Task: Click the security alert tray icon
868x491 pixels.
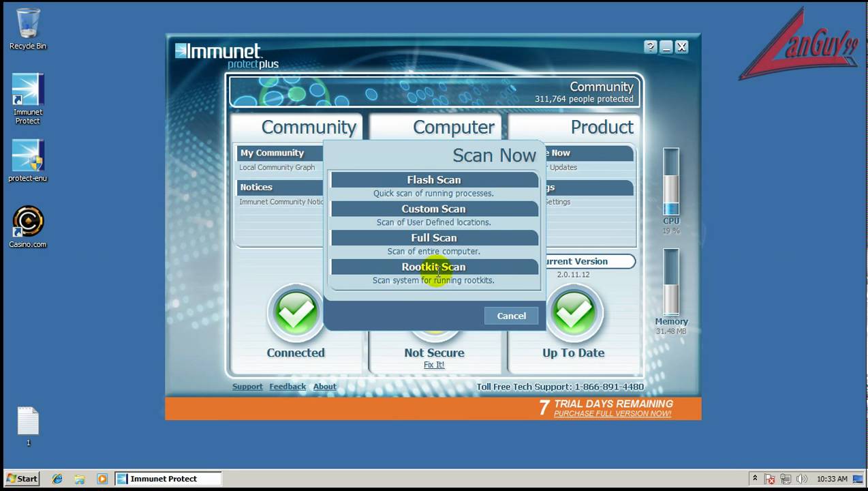Action: click(x=770, y=479)
